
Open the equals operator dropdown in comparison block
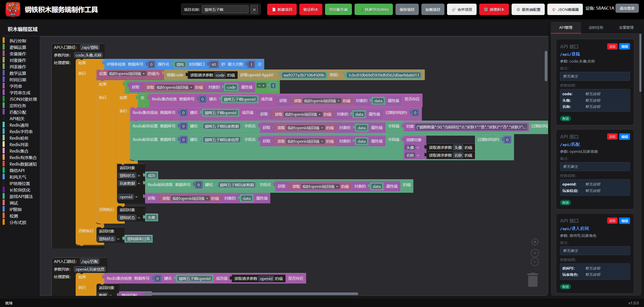[x=261, y=86]
